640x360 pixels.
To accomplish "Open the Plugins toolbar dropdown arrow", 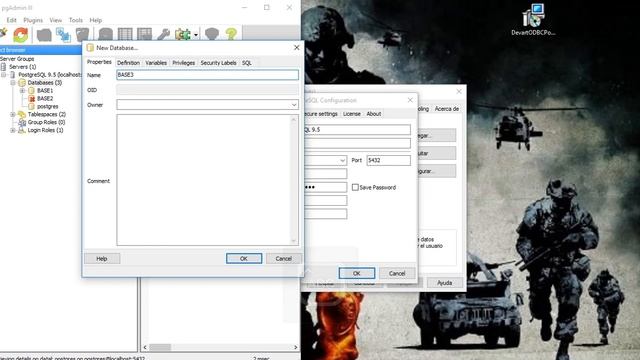I will point(196,35).
